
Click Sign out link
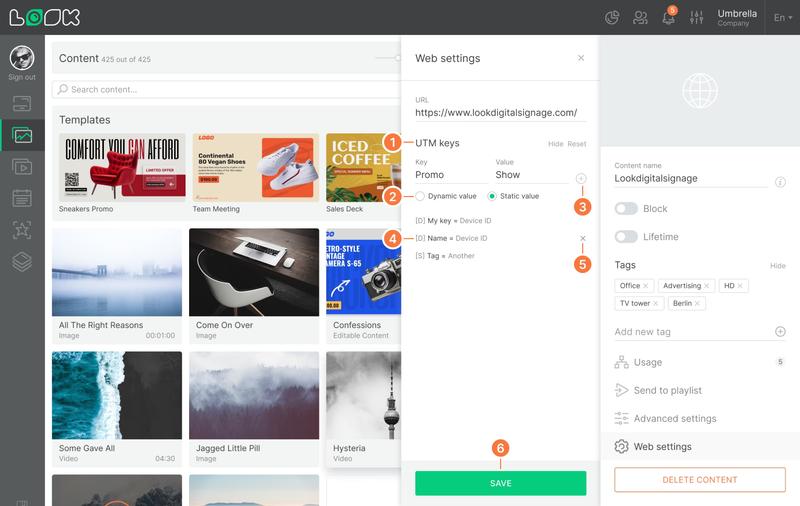coord(22,77)
